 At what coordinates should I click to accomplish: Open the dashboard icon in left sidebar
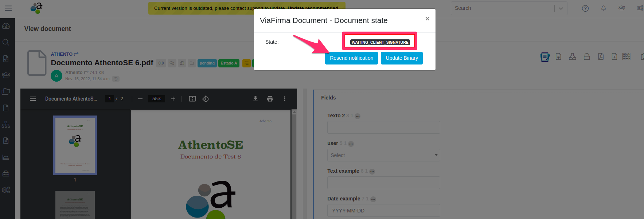coord(6,26)
